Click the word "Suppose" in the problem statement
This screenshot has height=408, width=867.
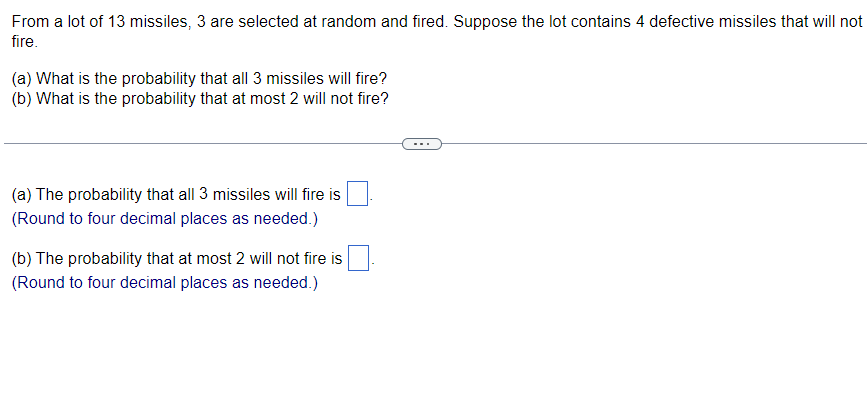click(485, 22)
